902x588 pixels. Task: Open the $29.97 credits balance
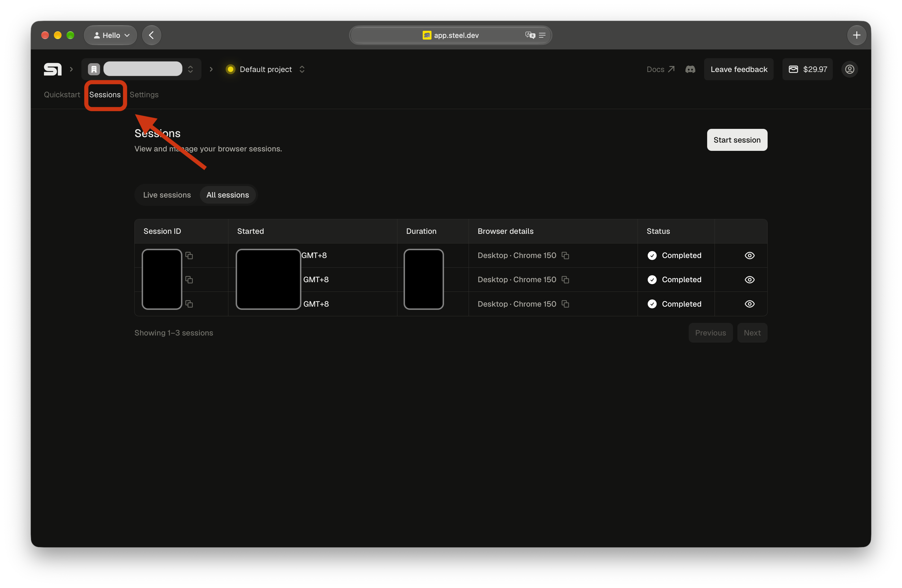click(807, 69)
